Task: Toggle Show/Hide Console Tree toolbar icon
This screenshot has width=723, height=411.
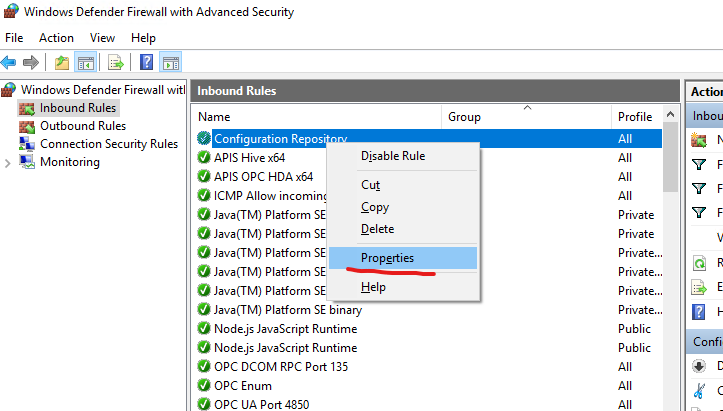Action: click(86, 62)
